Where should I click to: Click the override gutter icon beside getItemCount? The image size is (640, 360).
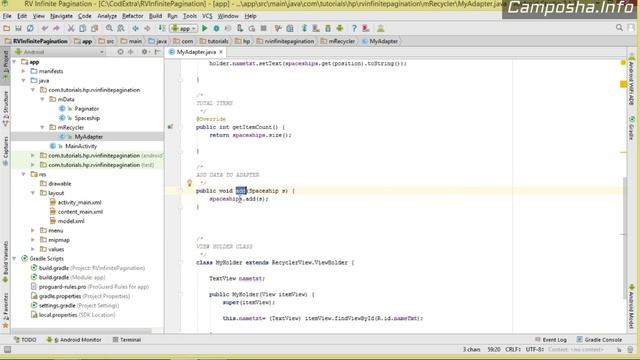click(170, 127)
